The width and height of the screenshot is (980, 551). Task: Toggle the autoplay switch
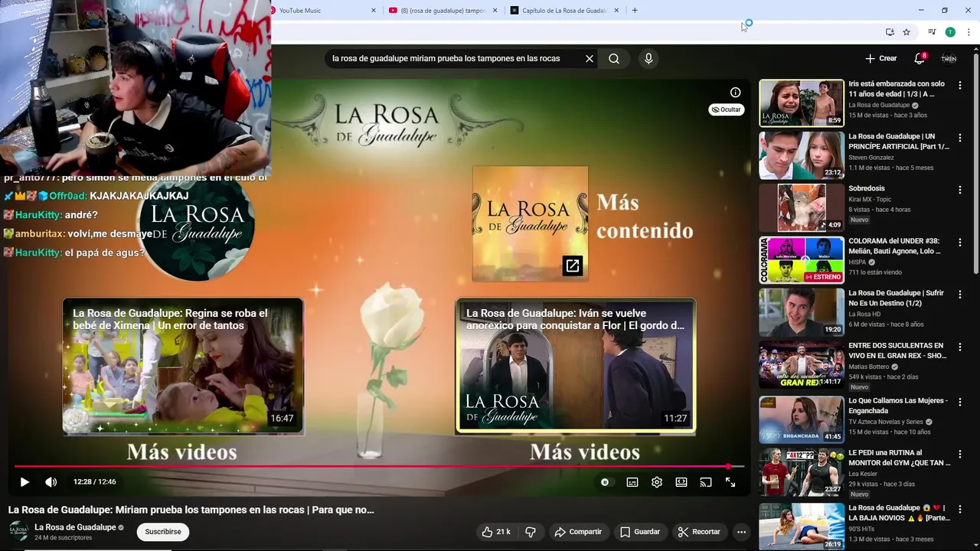coord(605,482)
